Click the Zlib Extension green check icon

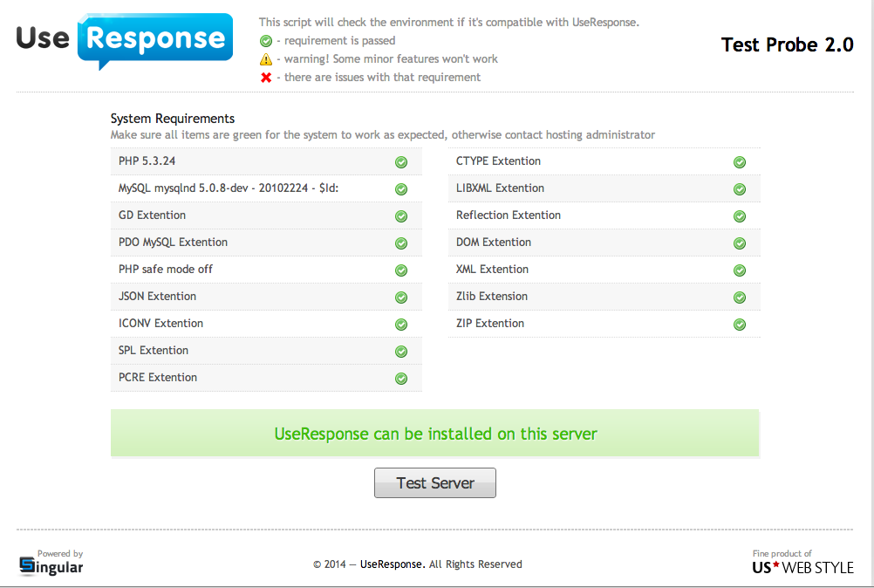(739, 297)
